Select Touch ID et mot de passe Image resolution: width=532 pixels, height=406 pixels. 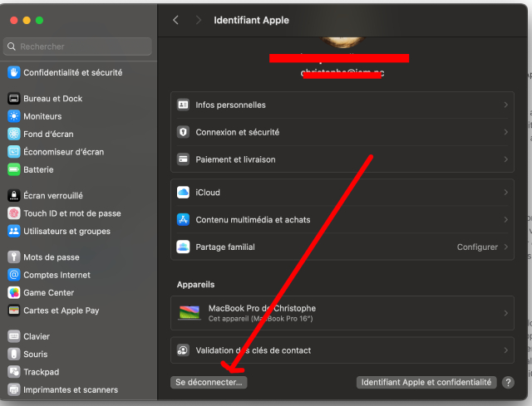click(72, 213)
